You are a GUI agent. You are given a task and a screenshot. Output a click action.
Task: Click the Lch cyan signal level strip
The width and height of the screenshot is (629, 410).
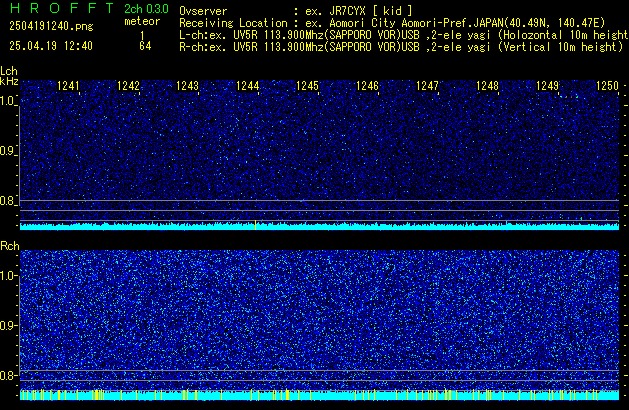pyautogui.click(x=319, y=227)
